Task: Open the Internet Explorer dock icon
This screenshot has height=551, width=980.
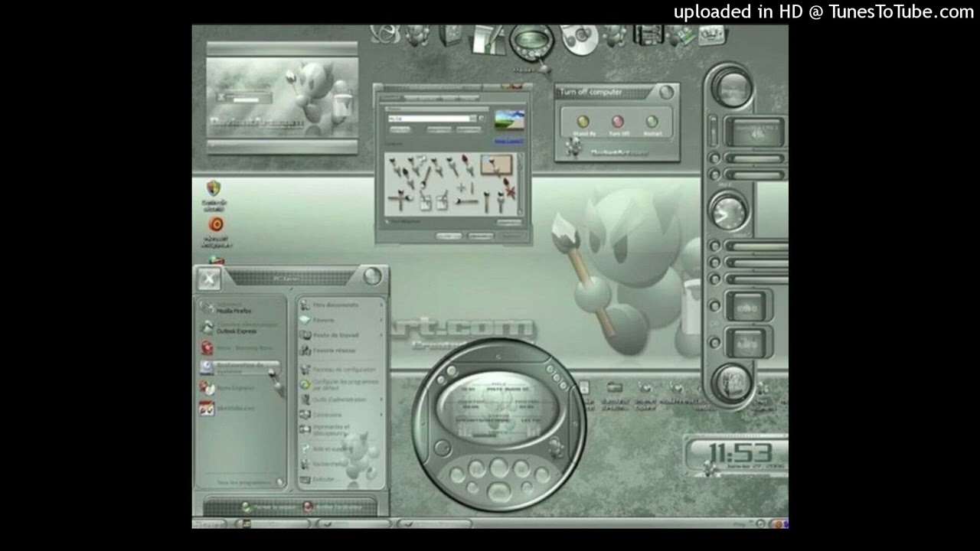Action: click(384, 34)
